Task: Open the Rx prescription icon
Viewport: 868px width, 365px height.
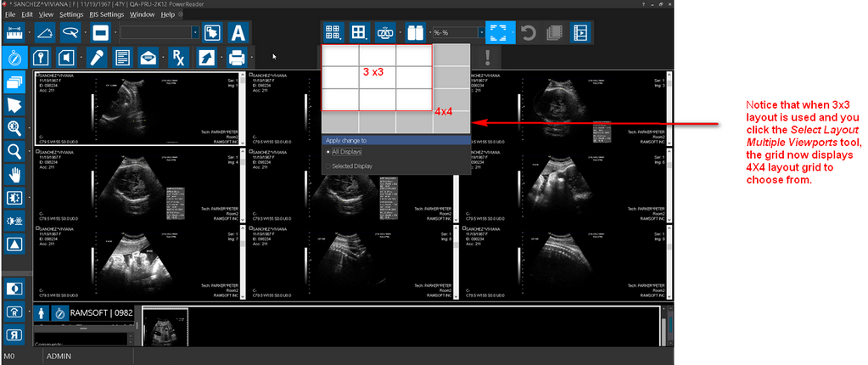Action: tap(178, 58)
